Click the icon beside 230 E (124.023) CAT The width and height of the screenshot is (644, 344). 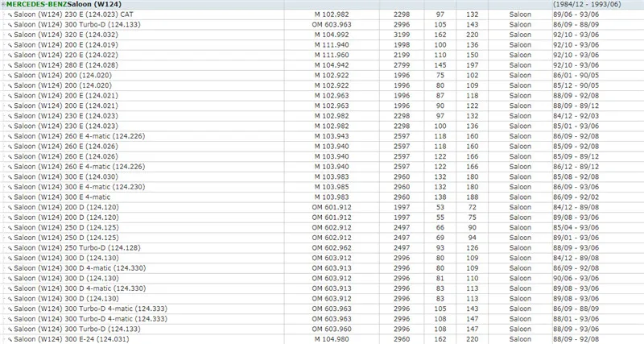click(10, 15)
